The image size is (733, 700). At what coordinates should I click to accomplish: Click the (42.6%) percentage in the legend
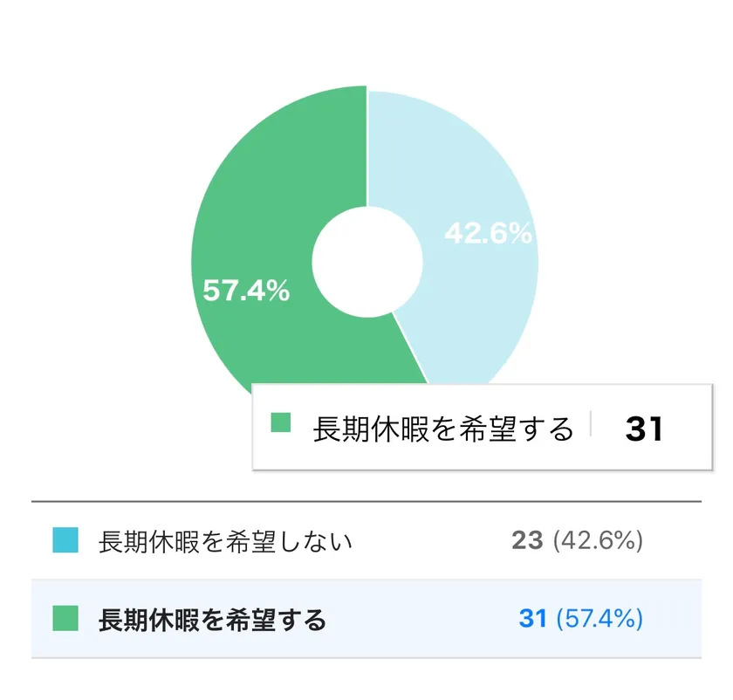coord(598,541)
